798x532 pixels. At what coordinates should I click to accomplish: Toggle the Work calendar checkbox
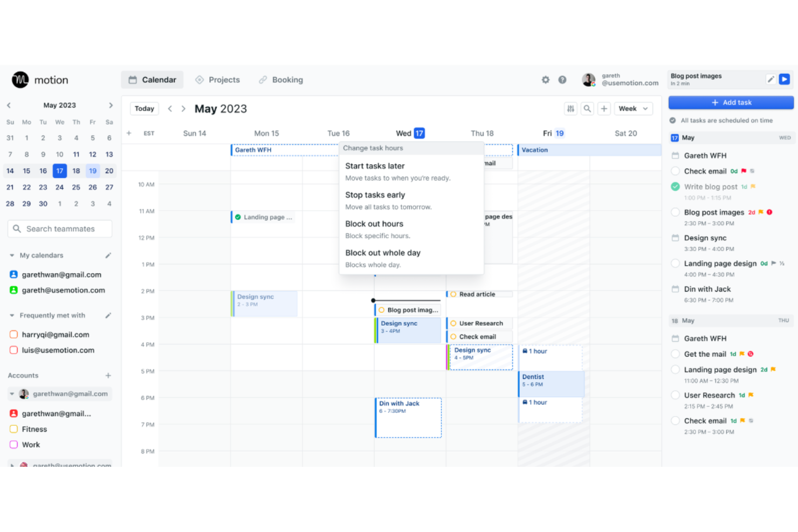click(13, 445)
